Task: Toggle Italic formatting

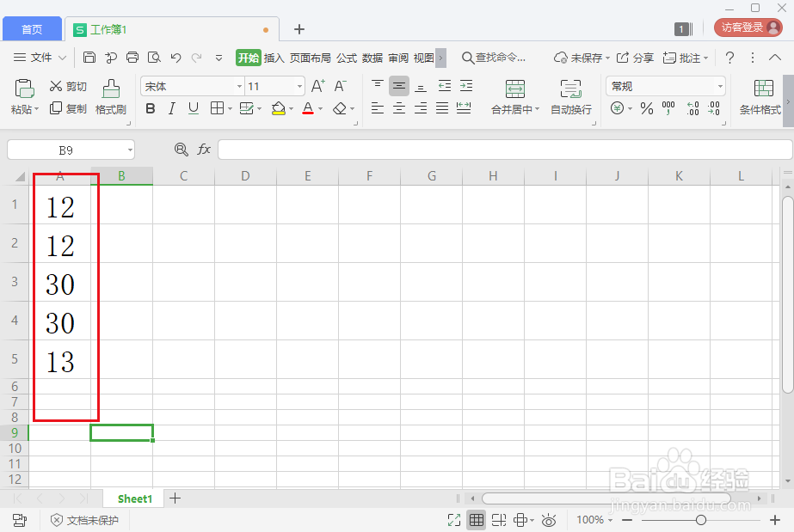Action: tap(172, 108)
